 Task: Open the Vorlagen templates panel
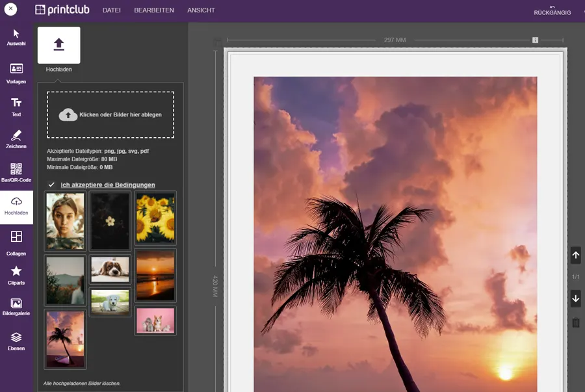pyautogui.click(x=16, y=73)
